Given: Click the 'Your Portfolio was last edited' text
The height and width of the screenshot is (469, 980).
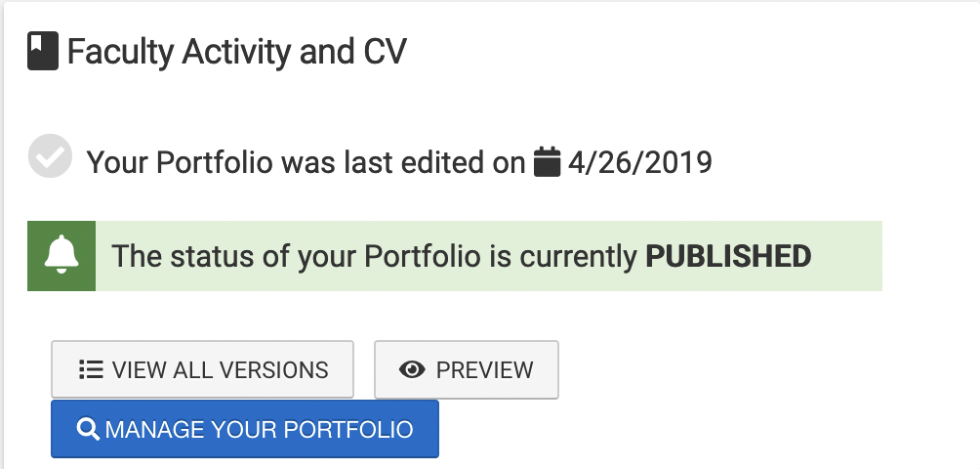Looking at the screenshot, I should [x=306, y=161].
